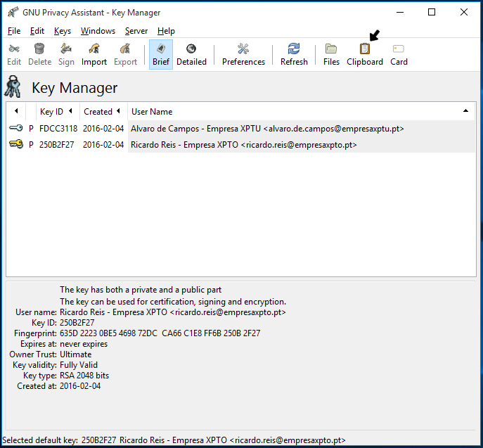The image size is (483, 448).
Task: Sort list by the Created column header
Action: point(103,112)
